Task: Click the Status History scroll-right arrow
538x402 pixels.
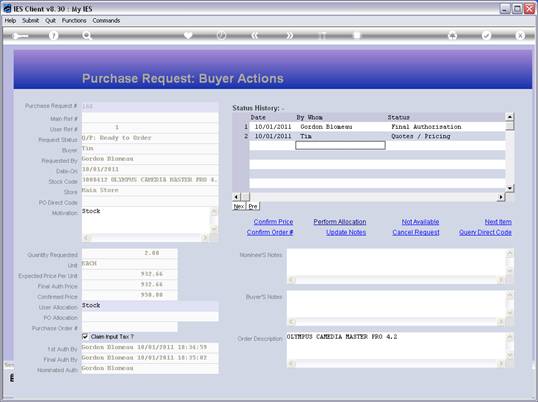Action: pos(501,197)
